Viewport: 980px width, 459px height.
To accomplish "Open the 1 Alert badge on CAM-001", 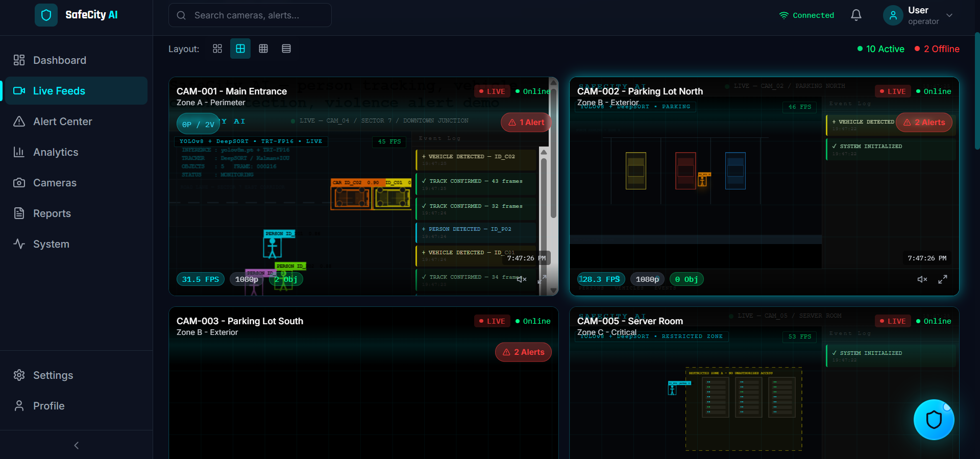I will coord(526,123).
